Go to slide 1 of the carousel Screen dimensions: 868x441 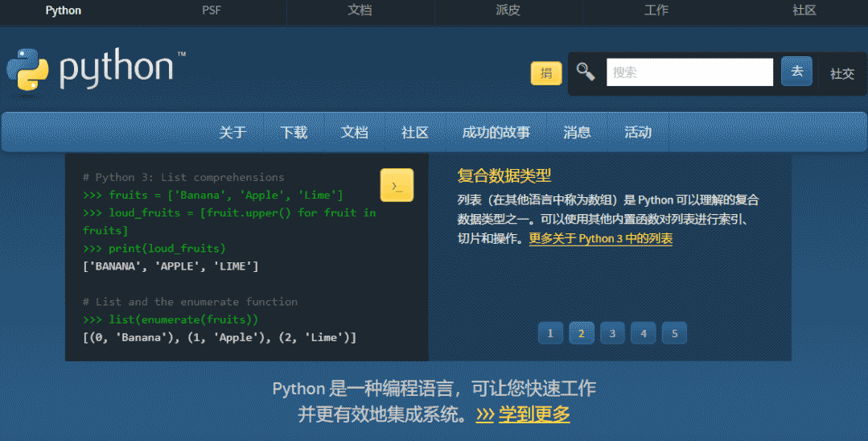pos(550,333)
